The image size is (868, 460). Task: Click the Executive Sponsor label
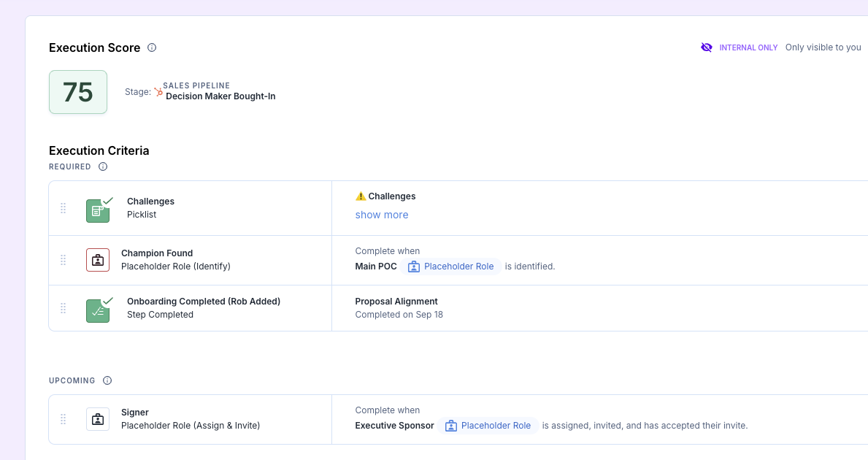tap(395, 426)
